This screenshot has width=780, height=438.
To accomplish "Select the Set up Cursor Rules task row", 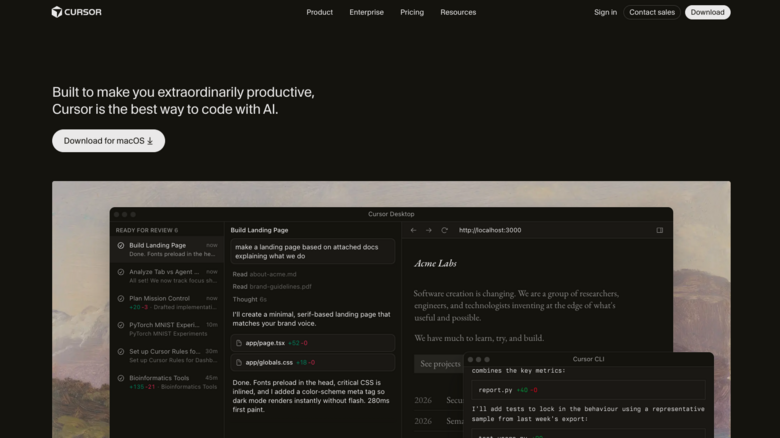I will click(168, 355).
